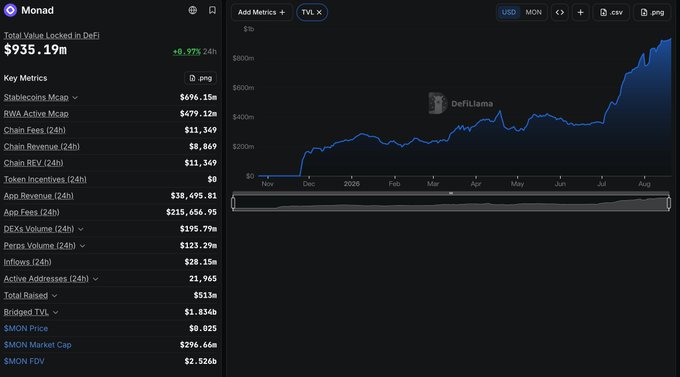Export chart data as .csv
680x377 pixels.
coord(611,12)
